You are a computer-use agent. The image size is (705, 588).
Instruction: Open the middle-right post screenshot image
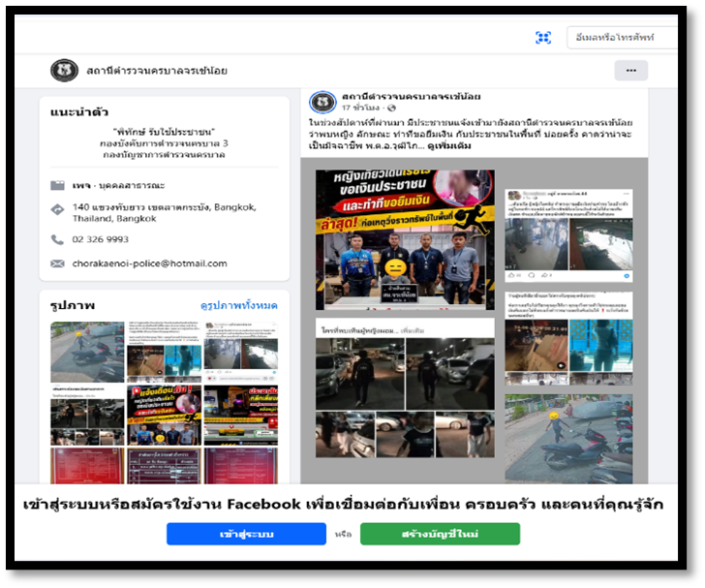(x=568, y=338)
